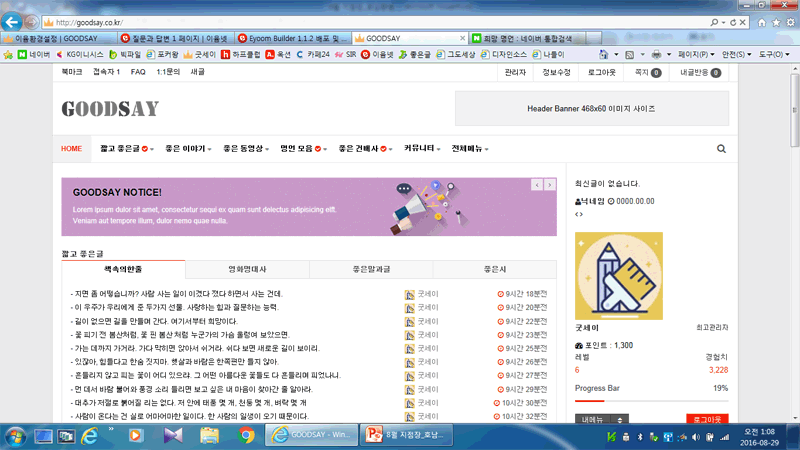Switch to 희망 명언 네이버 browser tab
Viewport: 800px width, 450px height.
coord(527,38)
